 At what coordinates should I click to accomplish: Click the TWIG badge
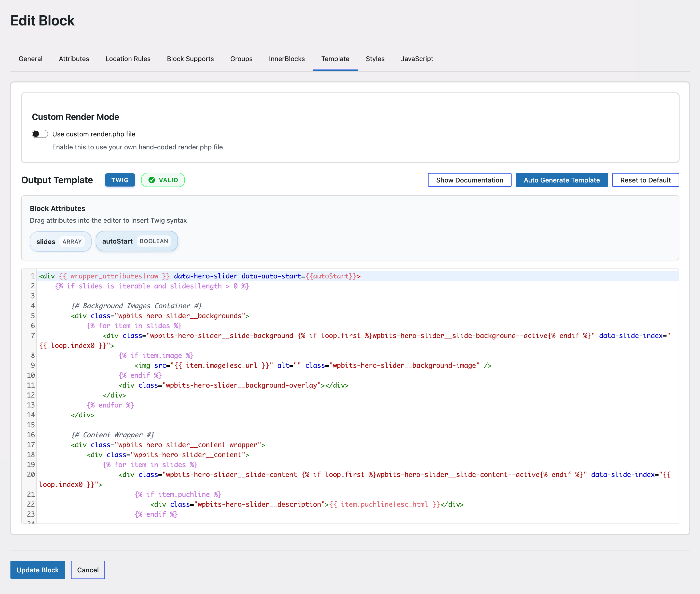[120, 180]
